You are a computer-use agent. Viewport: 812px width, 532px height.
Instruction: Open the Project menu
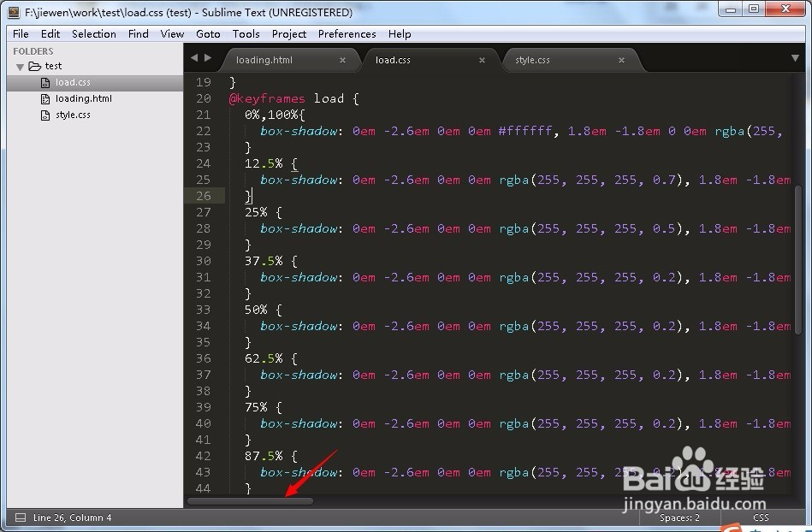pyautogui.click(x=289, y=33)
